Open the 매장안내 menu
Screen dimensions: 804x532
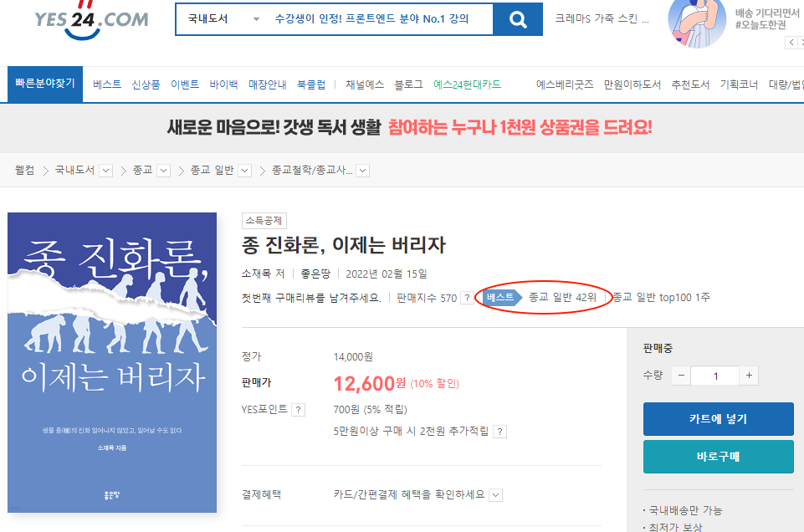pos(268,84)
